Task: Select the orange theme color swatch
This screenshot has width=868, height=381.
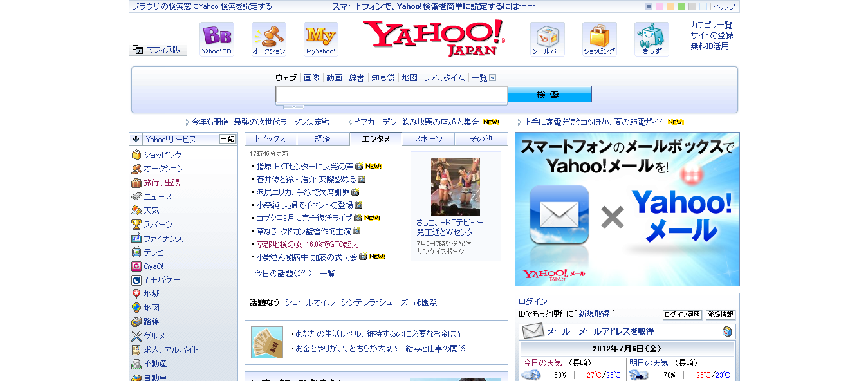Action: point(670,6)
